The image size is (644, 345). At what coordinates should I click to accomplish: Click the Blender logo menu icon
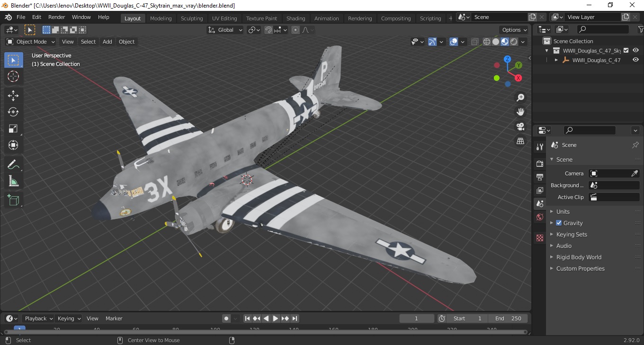[8, 17]
